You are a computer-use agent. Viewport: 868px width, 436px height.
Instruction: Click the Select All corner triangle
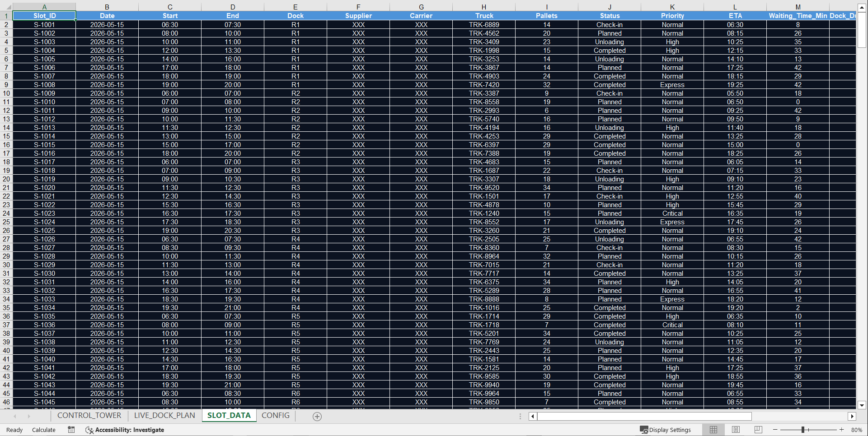click(6, 7)
